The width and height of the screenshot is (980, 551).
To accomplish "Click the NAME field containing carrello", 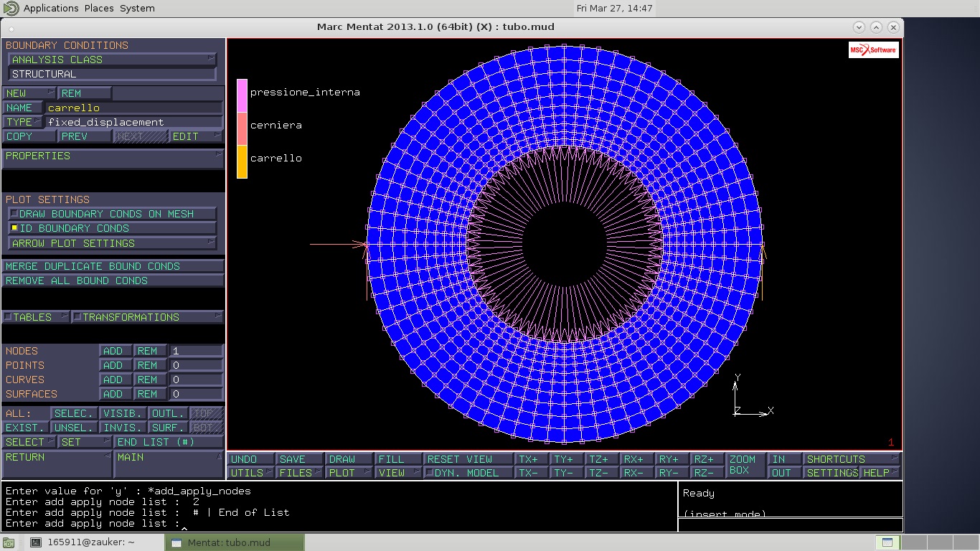I will 133,108.
